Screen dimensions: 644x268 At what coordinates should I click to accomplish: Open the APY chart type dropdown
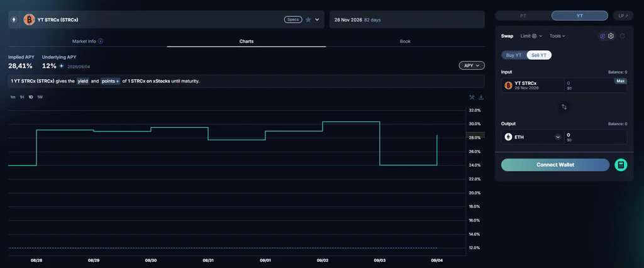[472, 65]
